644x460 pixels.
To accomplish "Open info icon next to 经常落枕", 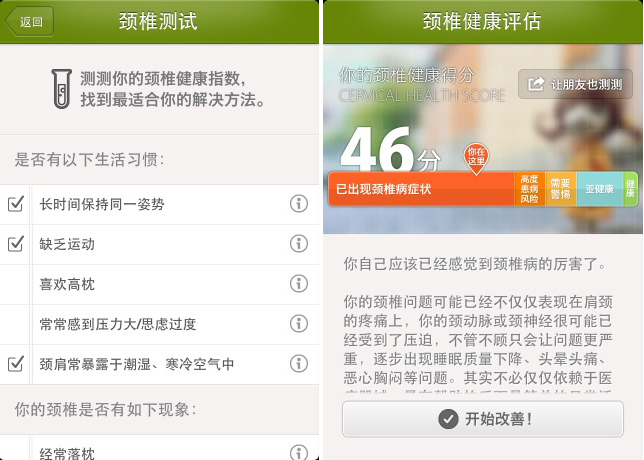I will (x=299, y=452).
